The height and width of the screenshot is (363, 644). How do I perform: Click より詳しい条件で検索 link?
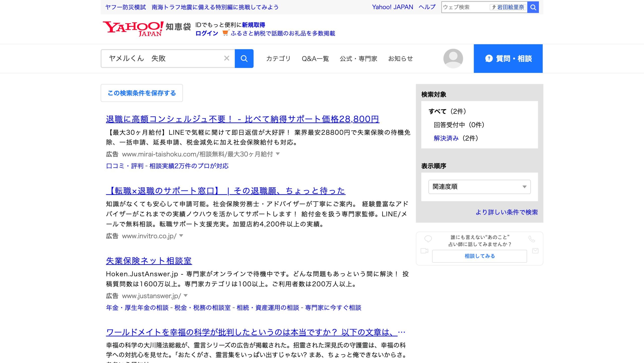click(x=506, y=212)
